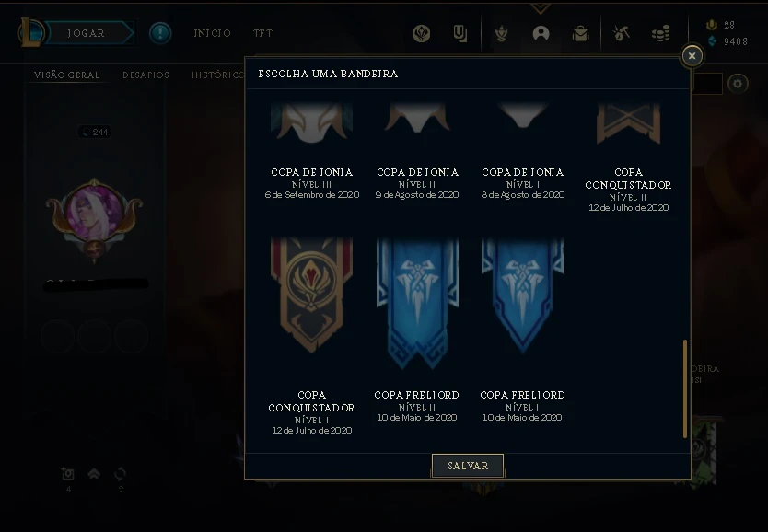Go to the INÍCIO tab
This screenshot has height=532, width=768.
[x=212, y=33]
